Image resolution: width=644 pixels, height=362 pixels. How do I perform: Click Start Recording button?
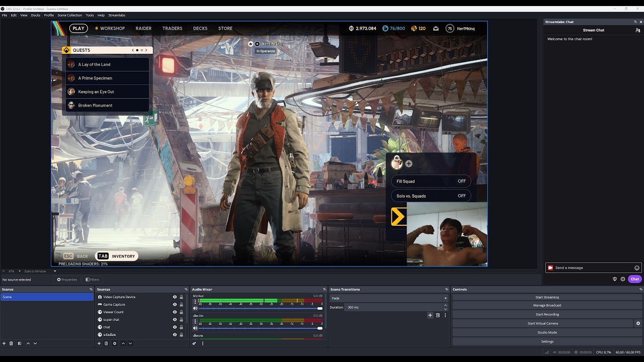547,314
